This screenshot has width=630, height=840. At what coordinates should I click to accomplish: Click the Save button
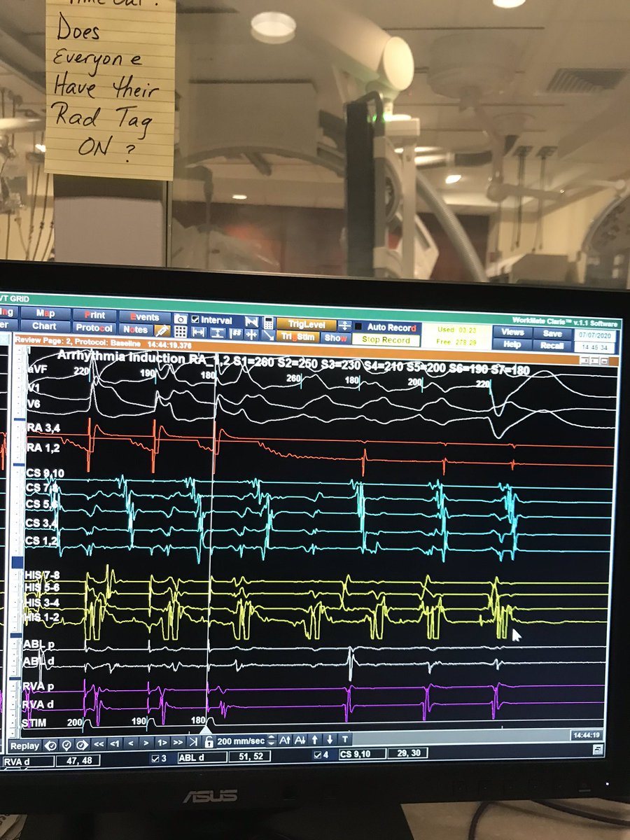tap(552, 334)
